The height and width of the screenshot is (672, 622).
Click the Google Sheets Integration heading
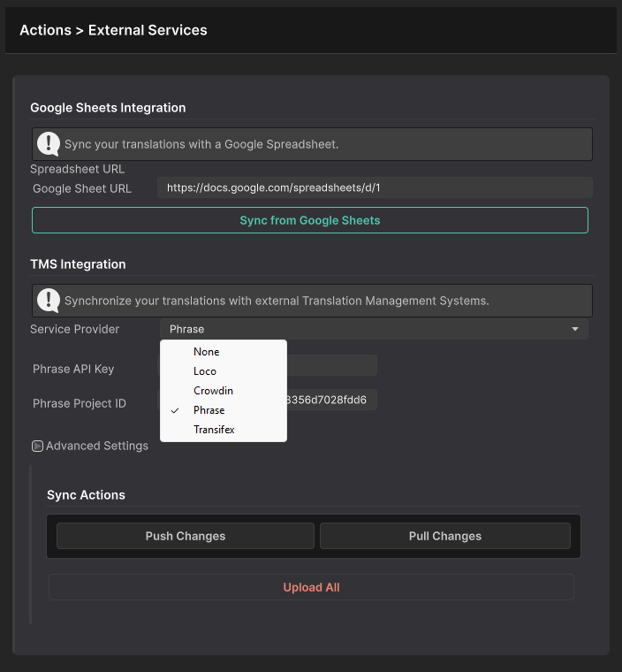pyautogui.click(x=108, y=107)
